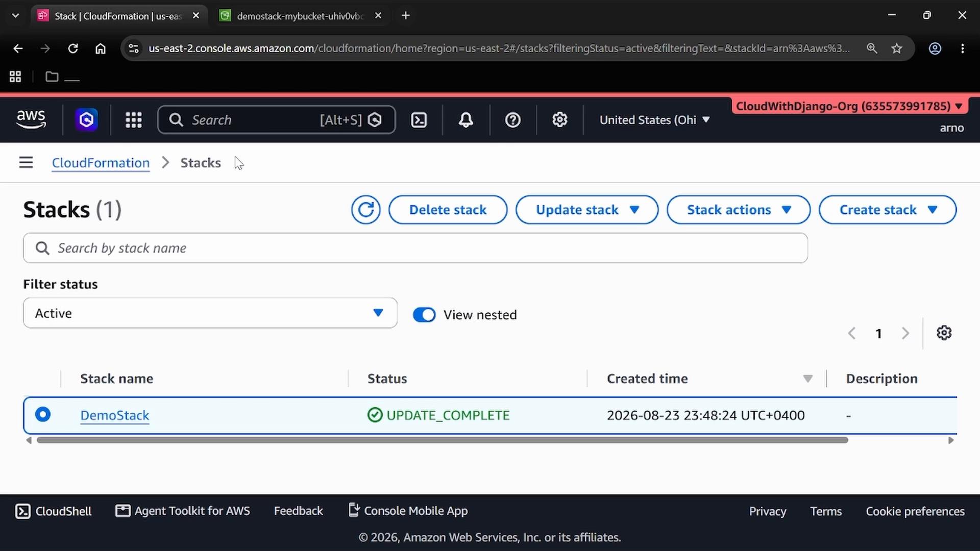This screenshot has height=551, width=980.
Task: Switch to the demostack-mybucket browser tab
Action: click(301, 16)
